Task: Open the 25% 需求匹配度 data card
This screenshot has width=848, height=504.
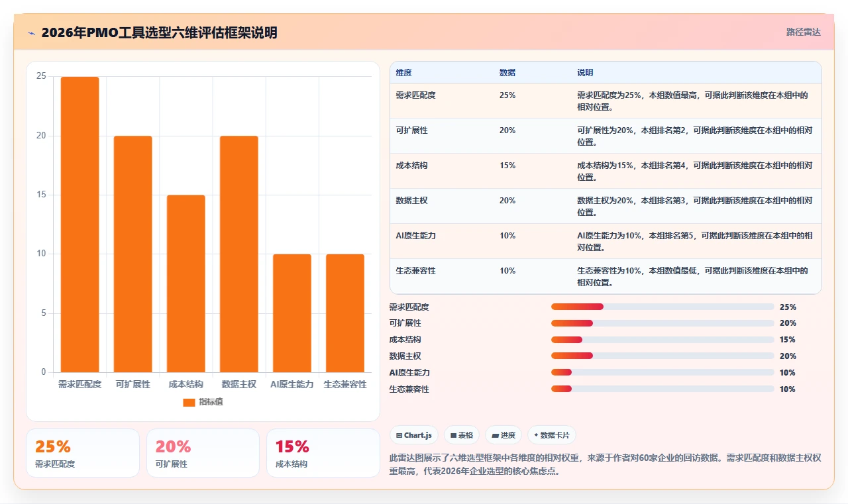Action: [83, 453]
